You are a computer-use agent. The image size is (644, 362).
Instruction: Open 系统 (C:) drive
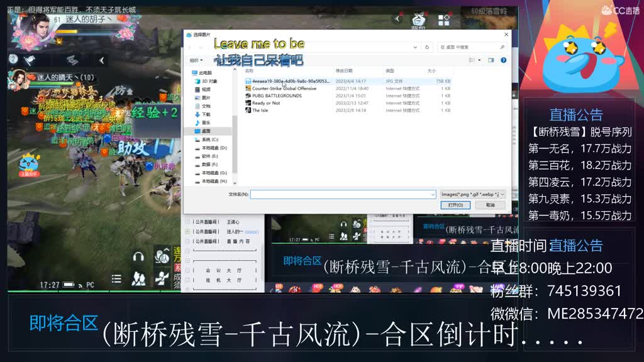pyautogui.click(x=206, y=140)
